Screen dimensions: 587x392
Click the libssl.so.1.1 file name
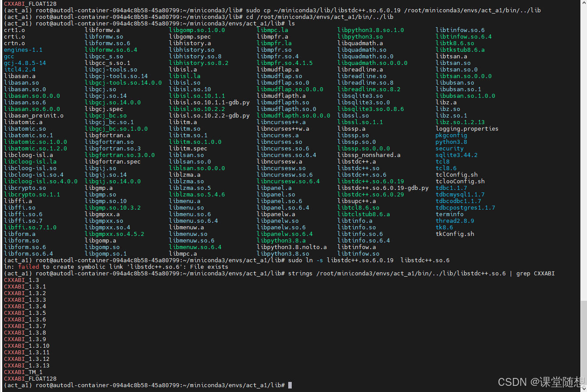tap(360, 122)
